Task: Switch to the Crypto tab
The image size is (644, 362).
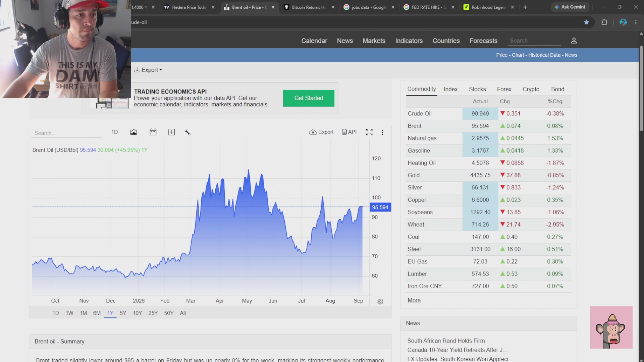Action: [531, 89]
